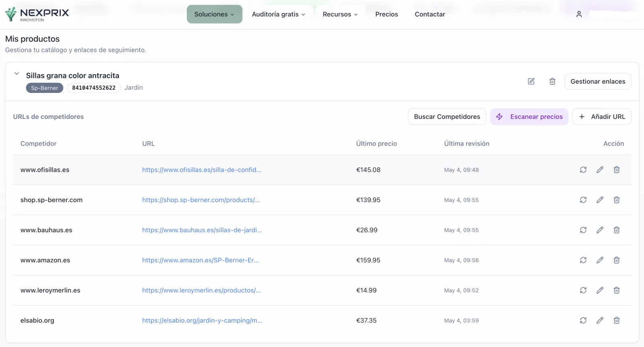Screen dimensions: 644x347
Task: Select the Mis productos heading
Action: click(x=32, y=39)
